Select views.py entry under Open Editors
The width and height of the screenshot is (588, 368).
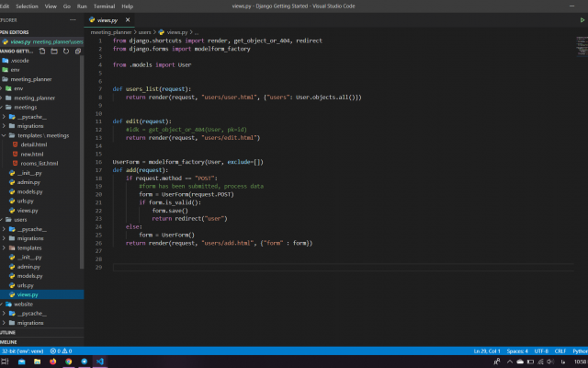(x=42, y=41)
